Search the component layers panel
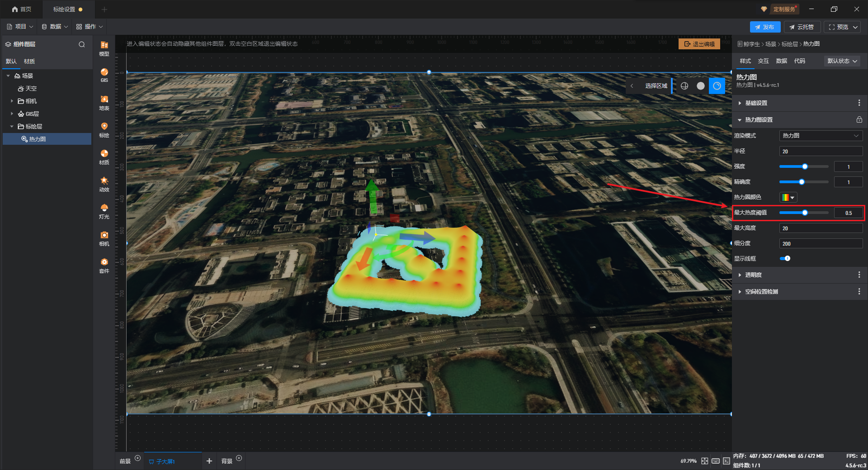 82,44
